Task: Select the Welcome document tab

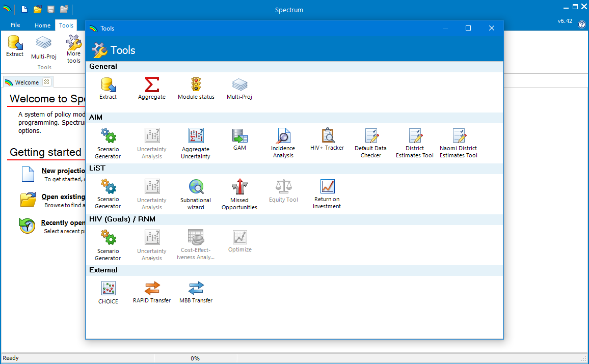Action: click(27, 82)
